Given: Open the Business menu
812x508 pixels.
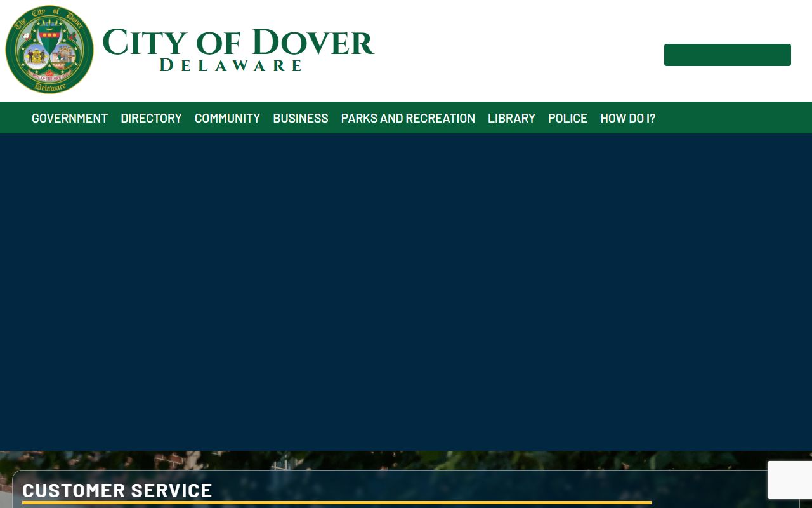Looking at the screenshot, I should [x=301, y=118].
